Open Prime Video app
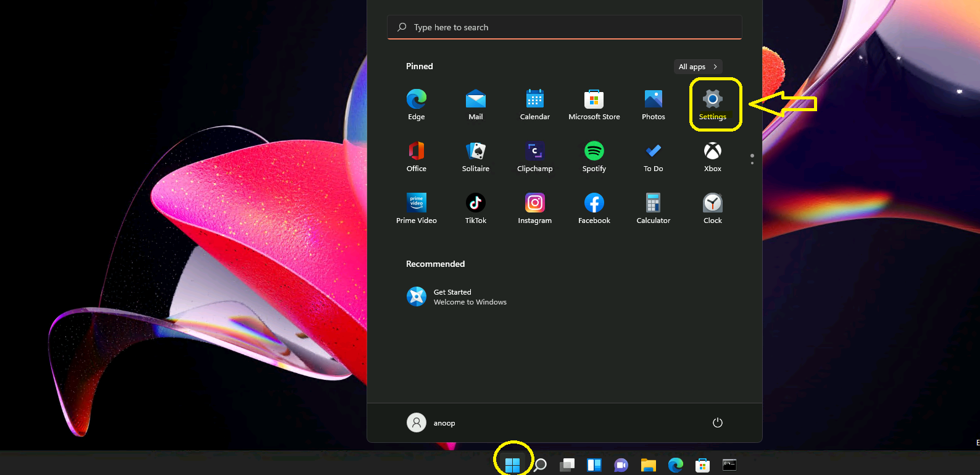Viewport: 980px width, 475px height. (417, 209)
